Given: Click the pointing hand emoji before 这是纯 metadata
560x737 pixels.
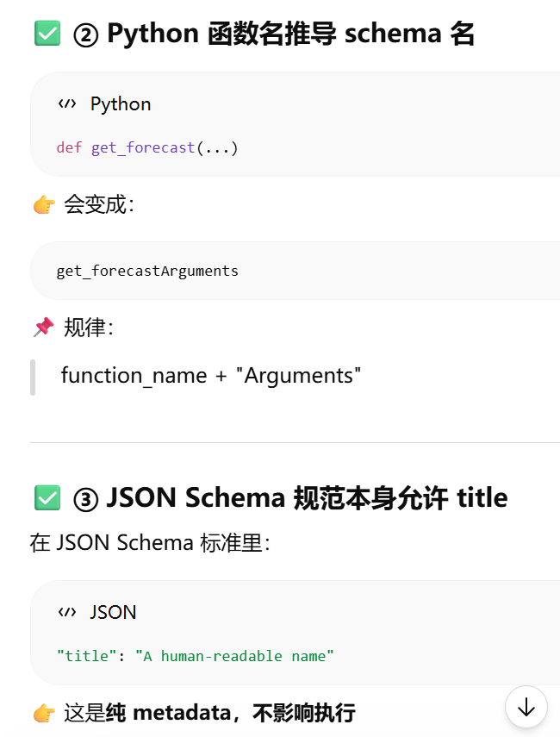Looking at the screenshot, I should [44, 713].
